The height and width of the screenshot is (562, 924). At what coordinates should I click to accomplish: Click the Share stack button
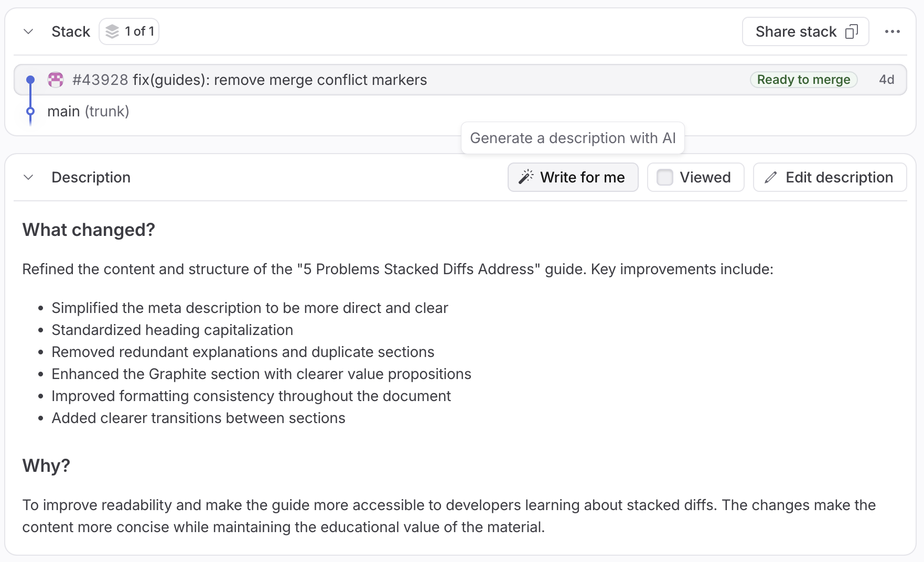tap(796, 31)
